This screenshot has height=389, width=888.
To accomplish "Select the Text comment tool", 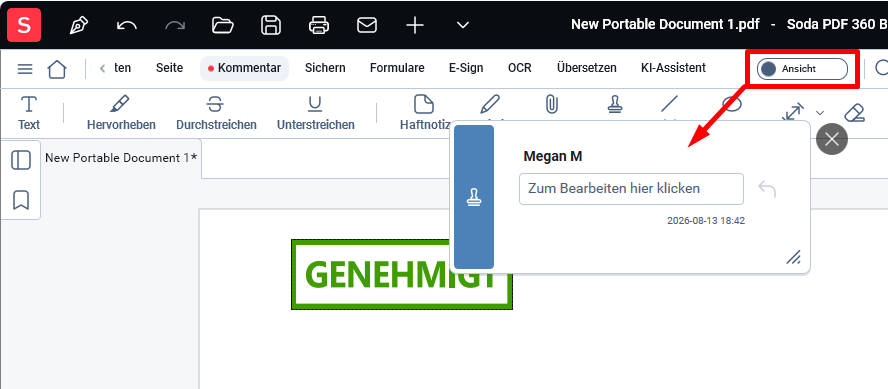I will (x=29, y=113).
